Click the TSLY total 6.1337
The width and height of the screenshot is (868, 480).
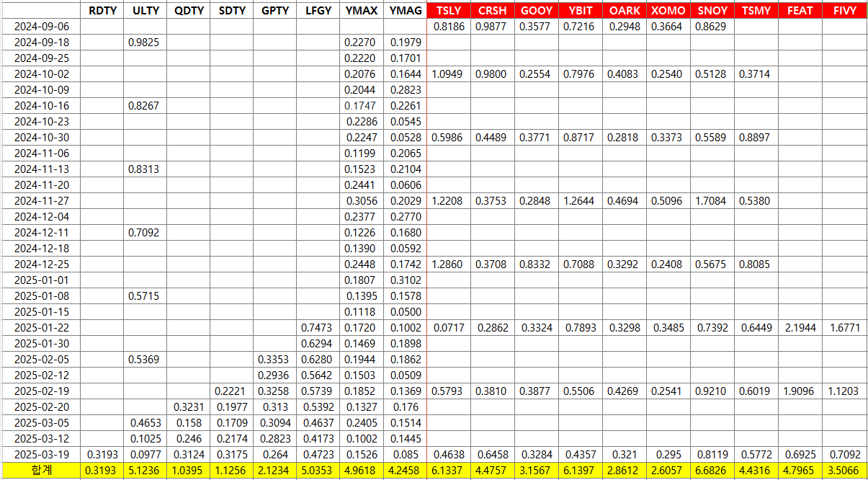[449, 471]
